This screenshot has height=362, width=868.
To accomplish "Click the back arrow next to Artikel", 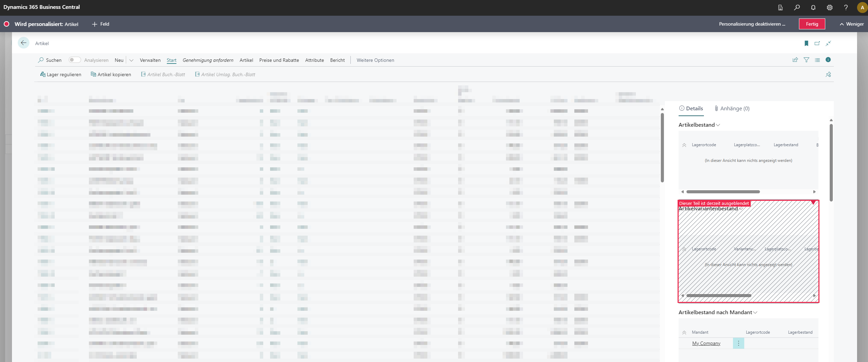I will pos(23,43).
